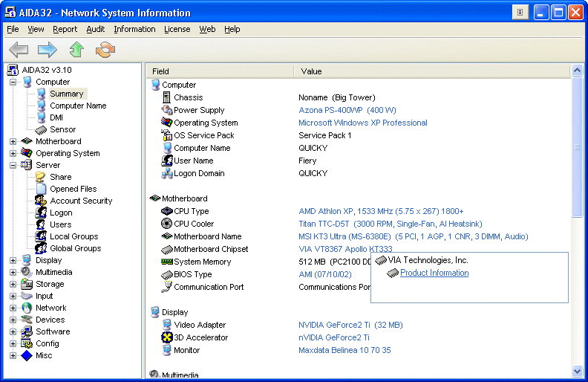Click the Misc blue diamond icon
This screenshot has width=588, height=382.
(27, 355)
